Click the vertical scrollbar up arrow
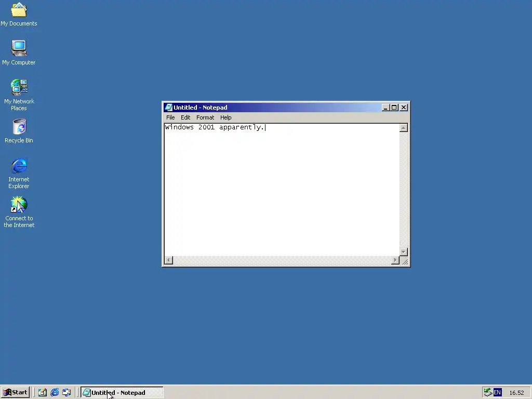 tap(403, 128)
